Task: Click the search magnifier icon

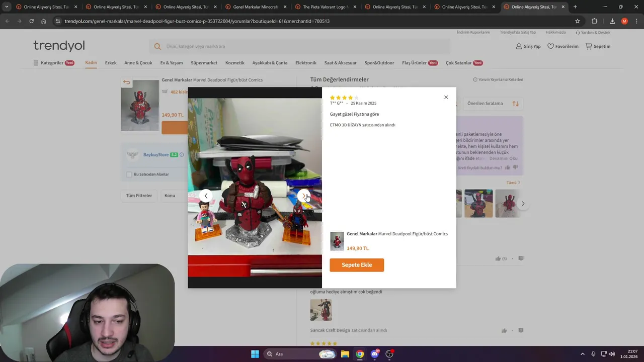Action: [157, 46]
